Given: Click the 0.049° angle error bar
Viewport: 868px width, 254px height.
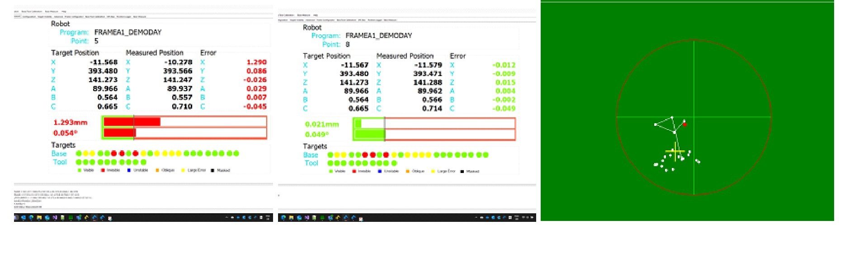Looking at the screenshot, I should [434, 134].
